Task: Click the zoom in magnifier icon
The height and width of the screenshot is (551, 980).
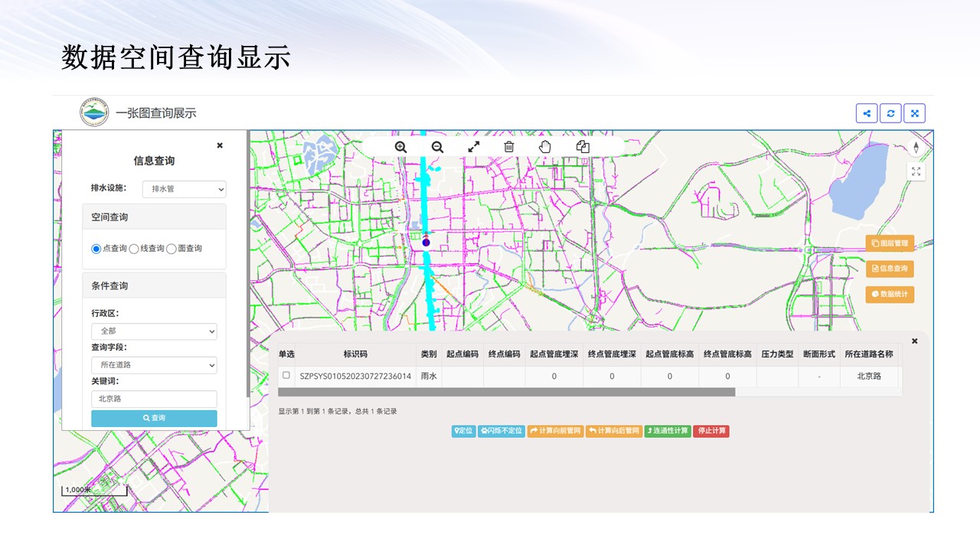Action: click(400, 147)
